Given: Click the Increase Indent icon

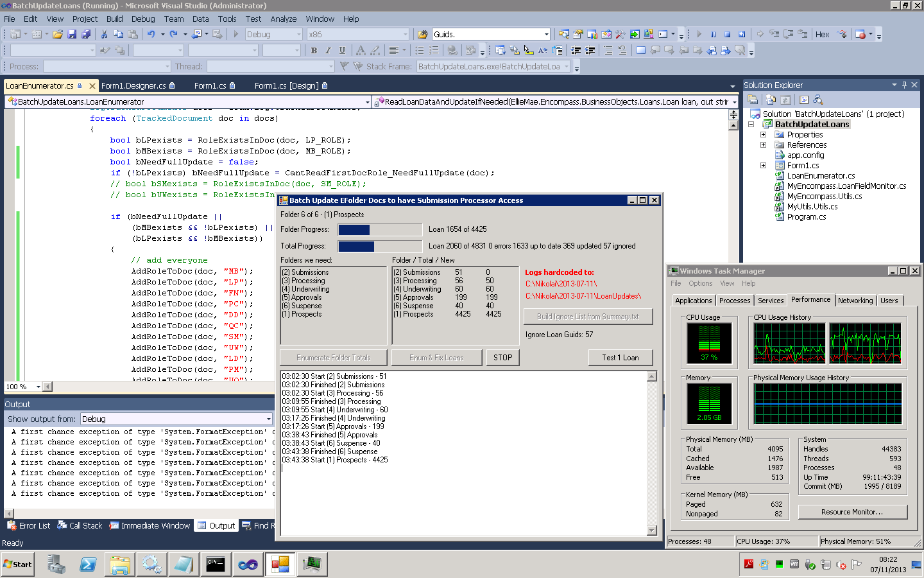Looking at the screenshot, I should 590,50.
